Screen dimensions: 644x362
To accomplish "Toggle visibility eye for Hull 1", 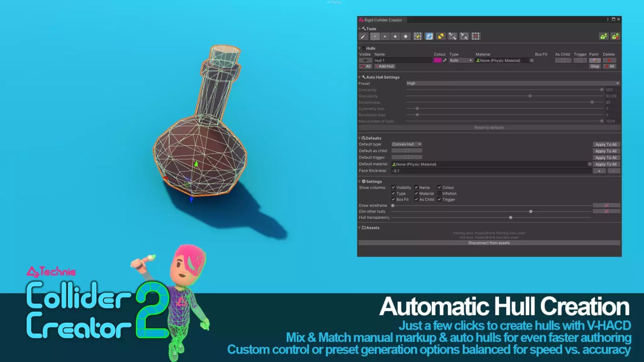I will 365,60.
